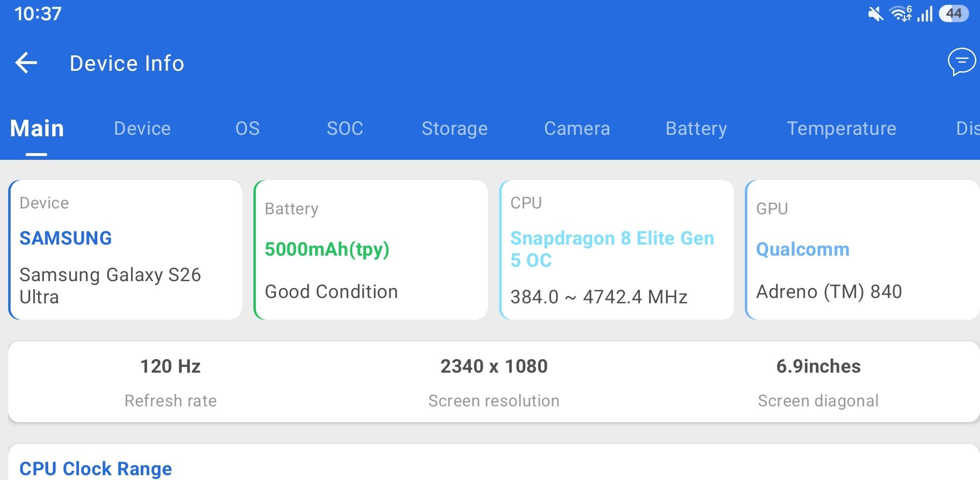Show the Battery tab

(x=696, y=129)
